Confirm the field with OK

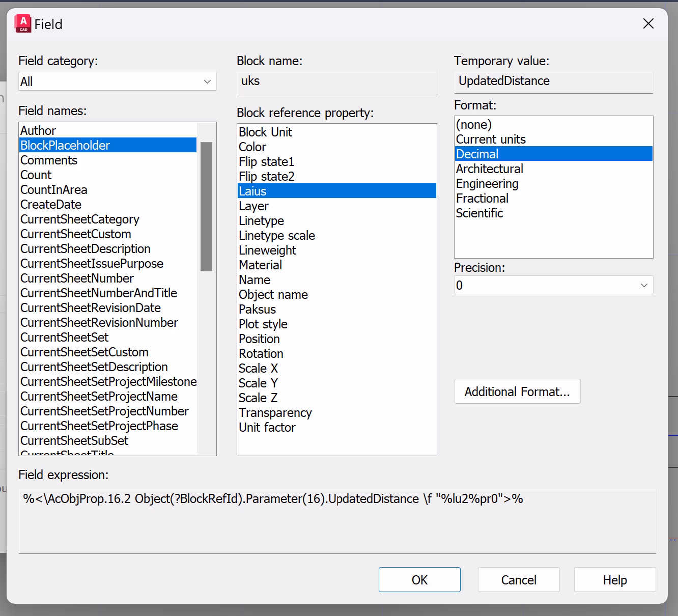(x=419, y=580)
